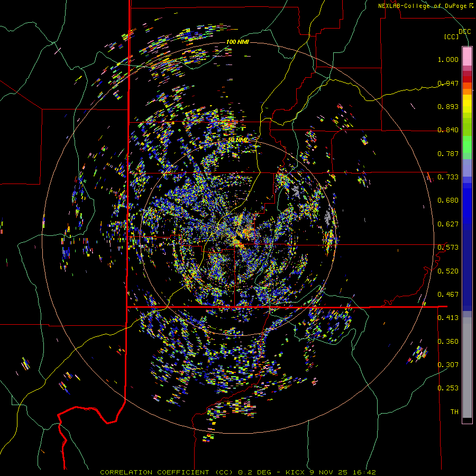476x476 pixels.
Task: Click the 0.893 scale value
Action: click(448, 106)
